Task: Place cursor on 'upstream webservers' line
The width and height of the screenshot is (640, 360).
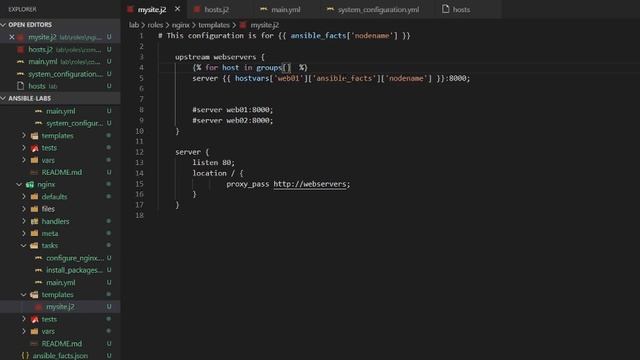Action: click(x=220, y=57)
